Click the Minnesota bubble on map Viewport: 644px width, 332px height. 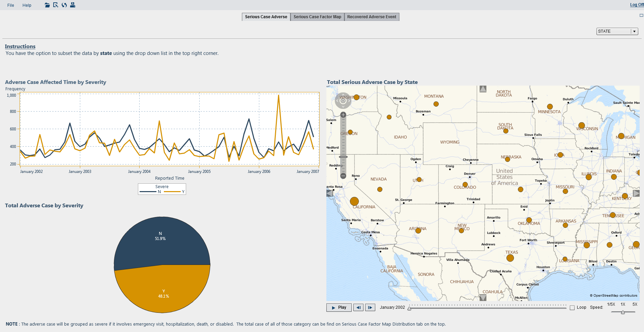click(550, 107)
